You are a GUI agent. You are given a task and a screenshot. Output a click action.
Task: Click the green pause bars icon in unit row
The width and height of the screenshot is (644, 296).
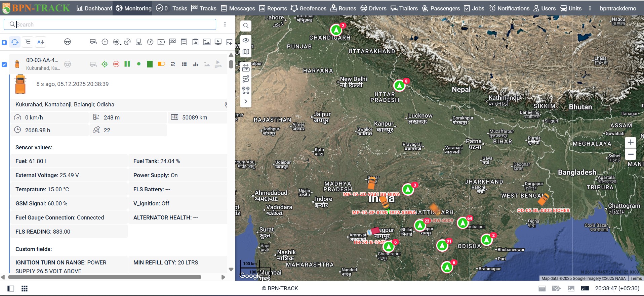(x=127, y=64)
